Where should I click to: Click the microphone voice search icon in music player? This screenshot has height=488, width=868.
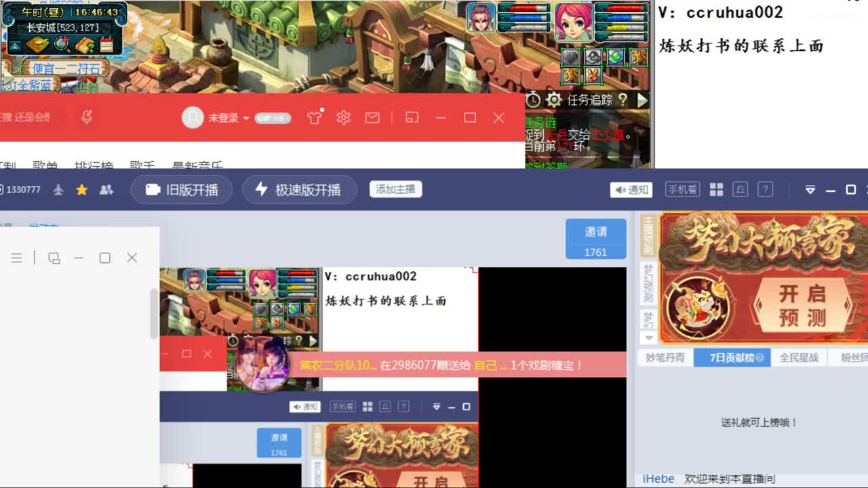(87, 117)
